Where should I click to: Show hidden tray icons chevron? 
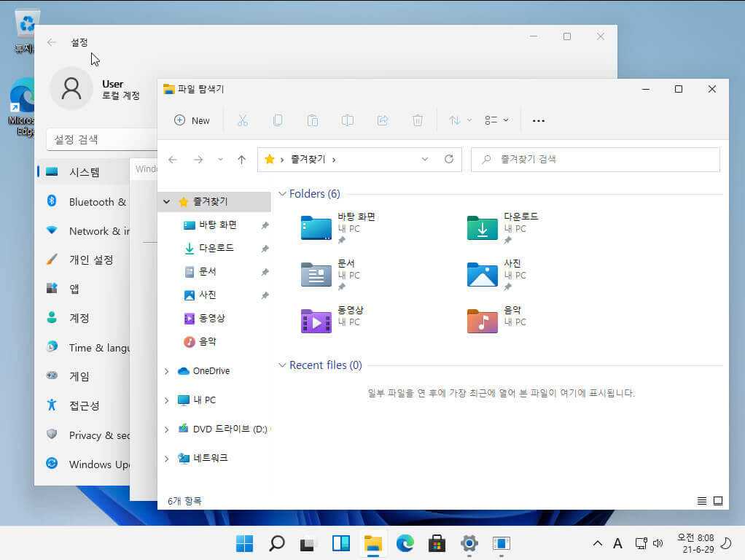click(x=598, y=543)
